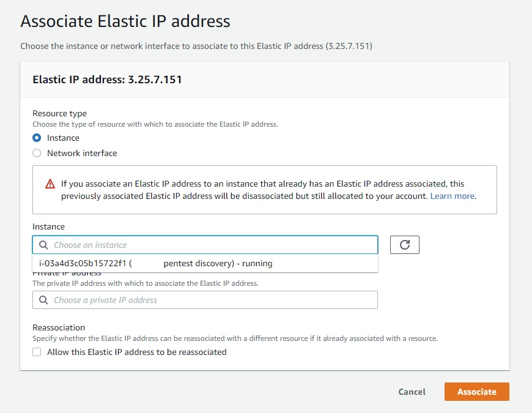Click the Associate Elastic IP address page title
This screenshot has width=532, height=418.
point(125,21)
